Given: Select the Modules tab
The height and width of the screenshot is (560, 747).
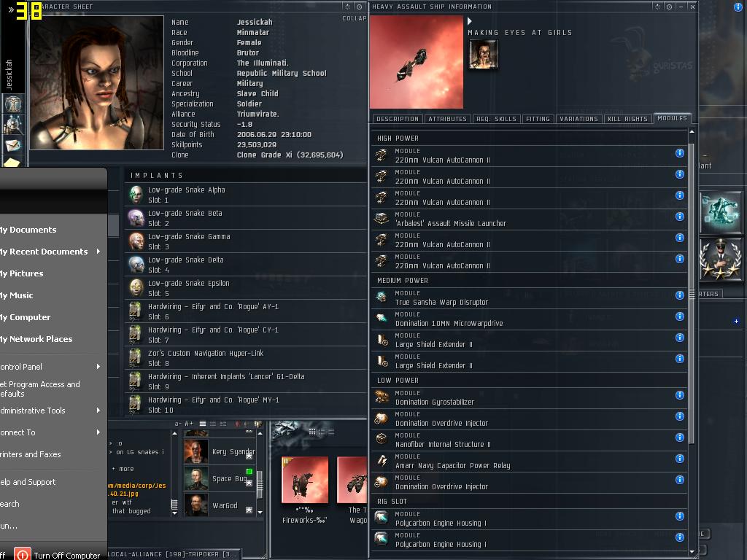Looking at the screenshot, I should coord(672,118).
